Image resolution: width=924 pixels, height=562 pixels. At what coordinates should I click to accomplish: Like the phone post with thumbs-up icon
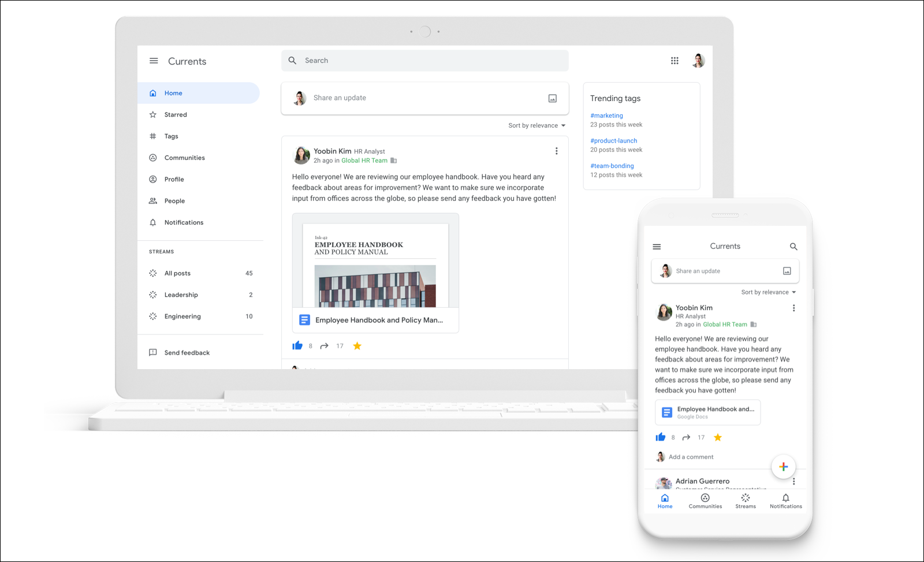[661, 437]
